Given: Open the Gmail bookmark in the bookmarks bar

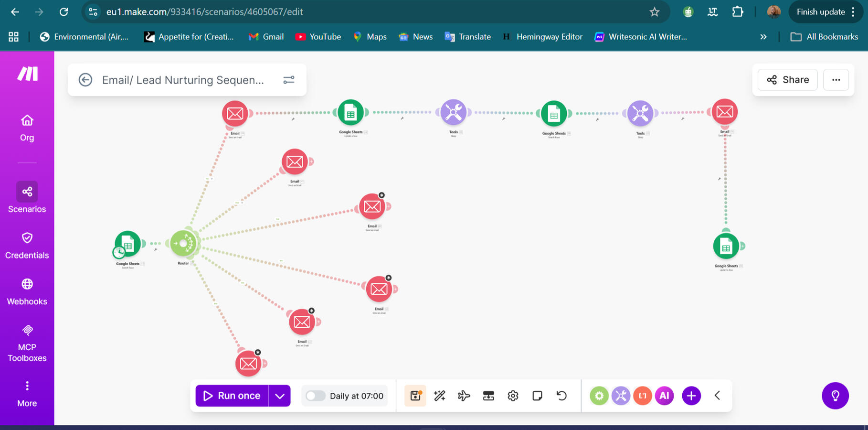Looking at the screenshot, I should pos(266,36).
